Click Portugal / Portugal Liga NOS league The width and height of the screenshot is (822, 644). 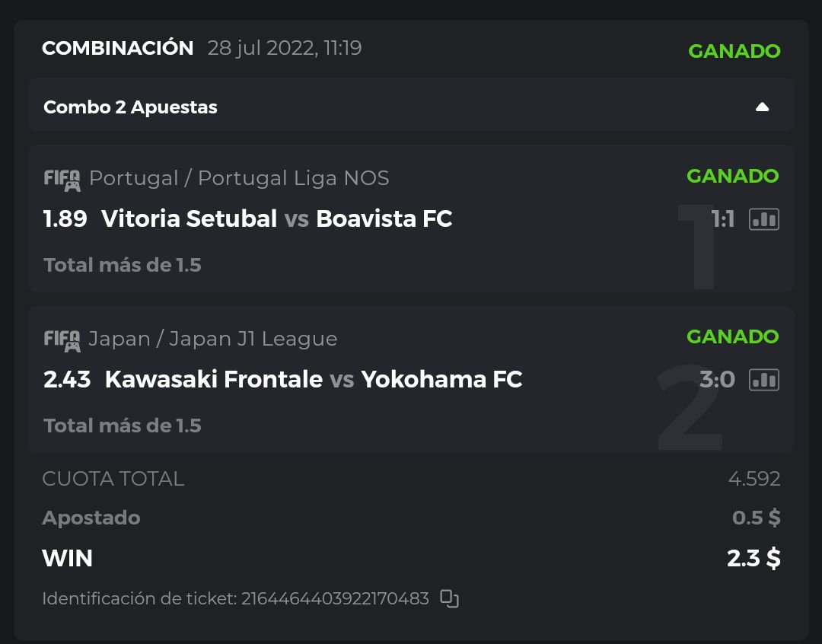[x=239, y=178]
